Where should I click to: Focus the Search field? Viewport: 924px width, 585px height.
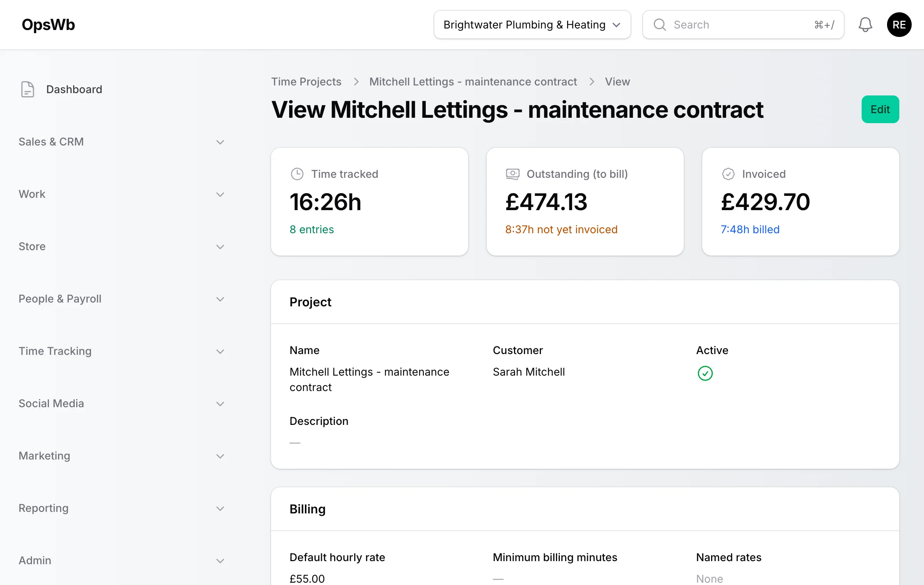coord(743,25)
